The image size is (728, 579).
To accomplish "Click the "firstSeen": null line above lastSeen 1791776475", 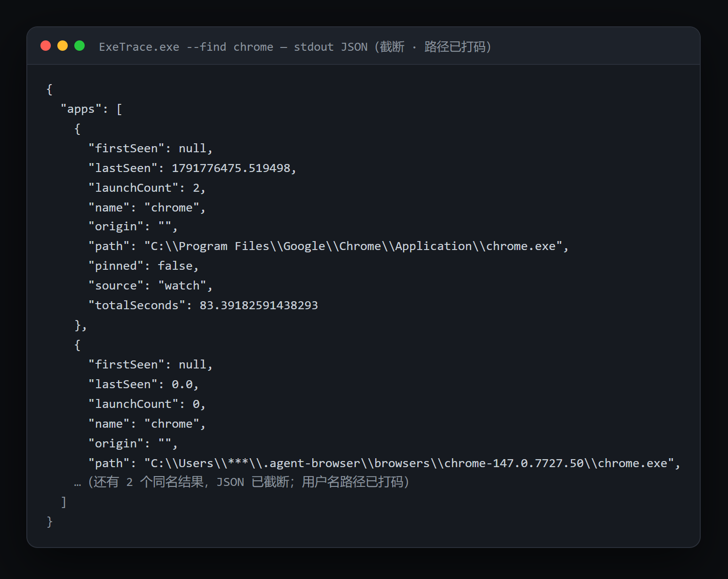I will [x=150, y=149].
